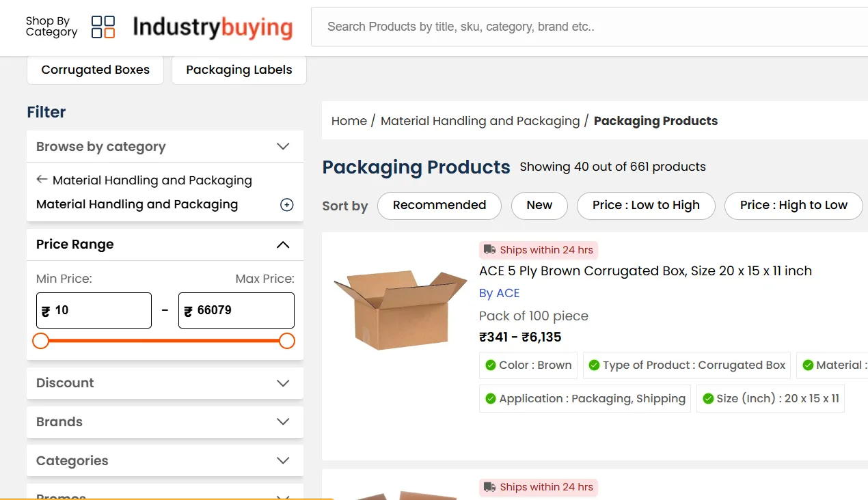Click the Industrybuying logo
The width and height of the screenshot is (868, 500).
pos(213,27)
